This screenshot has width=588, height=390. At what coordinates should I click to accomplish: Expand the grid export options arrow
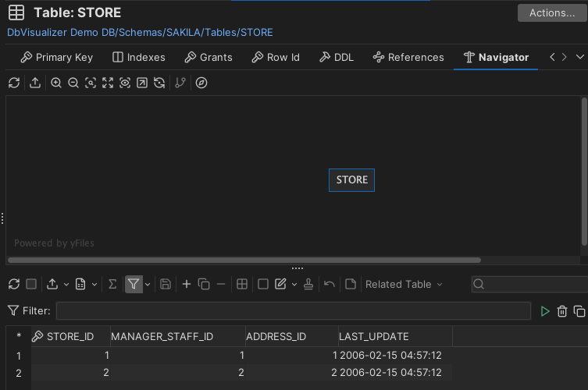coord(66,285)
